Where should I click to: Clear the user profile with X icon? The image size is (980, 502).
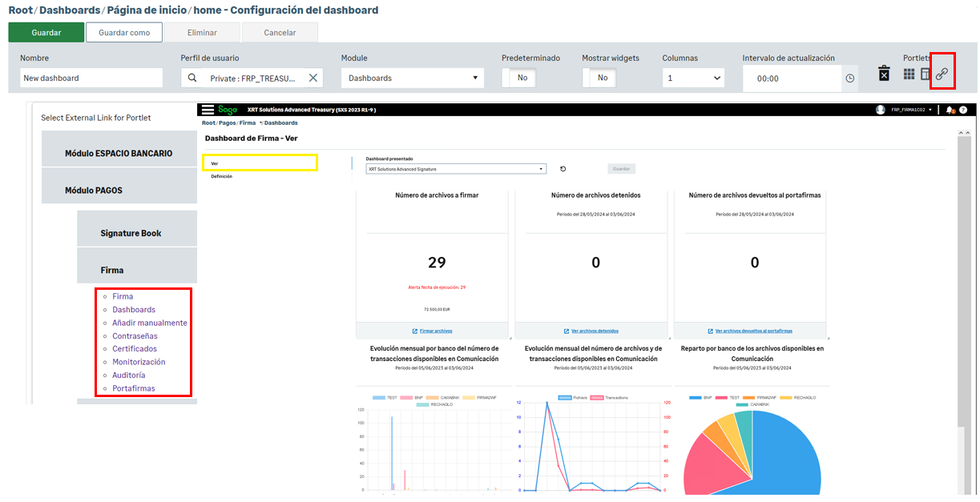pos(313,78)
